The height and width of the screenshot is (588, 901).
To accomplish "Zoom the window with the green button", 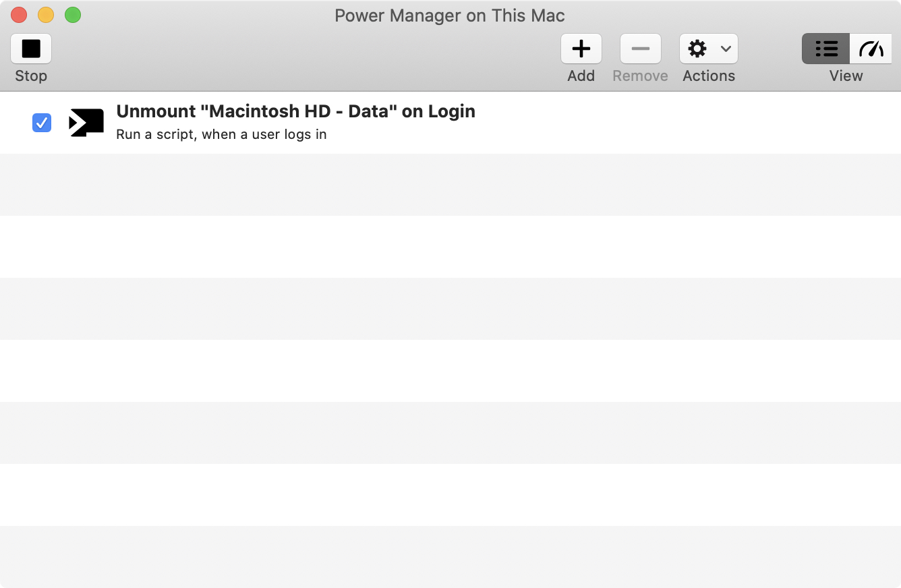I will pyautogui.click(x=73, y=15).
